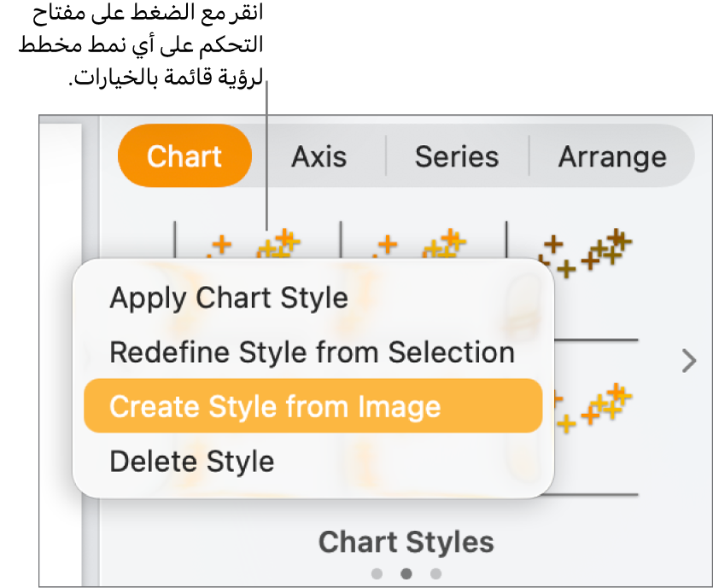
Task: Go to the Arrange tab
Action: point(612,156)
